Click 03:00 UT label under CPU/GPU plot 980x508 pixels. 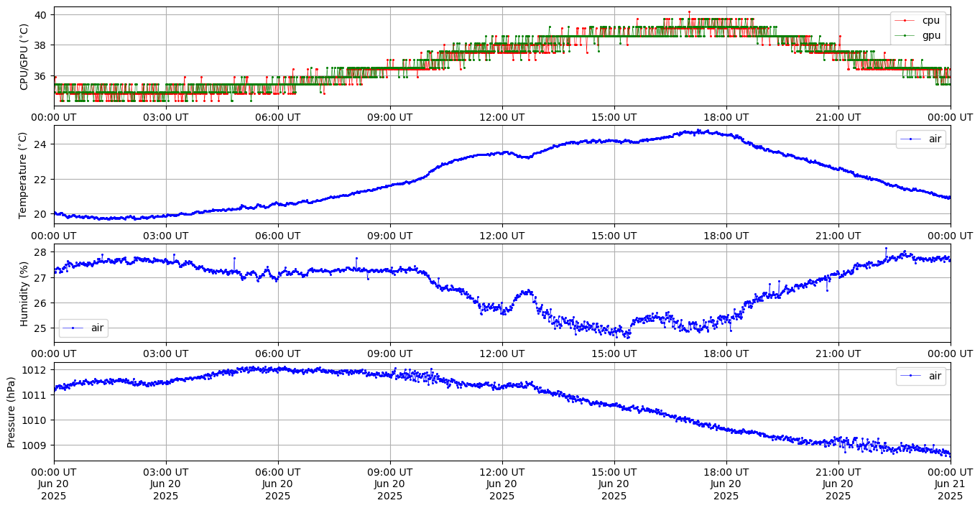coord(166,117)
